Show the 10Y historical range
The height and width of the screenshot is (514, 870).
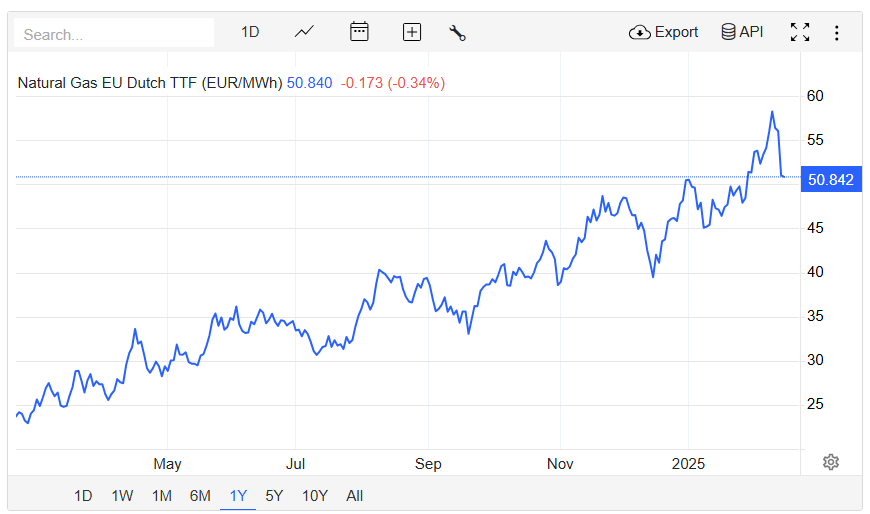pos(315,496)
